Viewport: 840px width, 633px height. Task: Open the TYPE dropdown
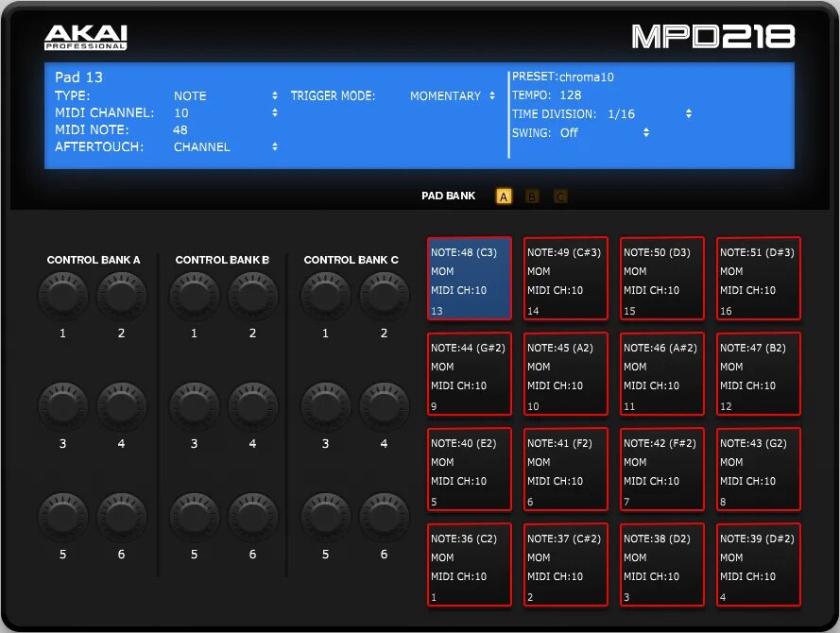point(273,95)
